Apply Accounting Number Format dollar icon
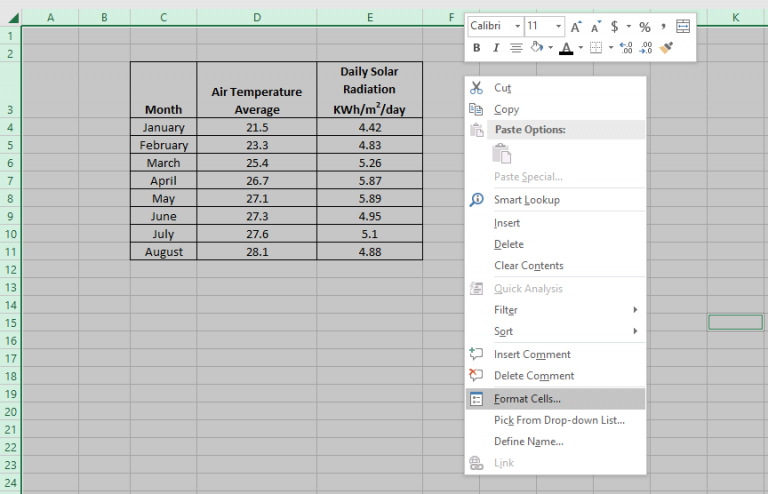768x494 pixels. click(x=614, y=26)
